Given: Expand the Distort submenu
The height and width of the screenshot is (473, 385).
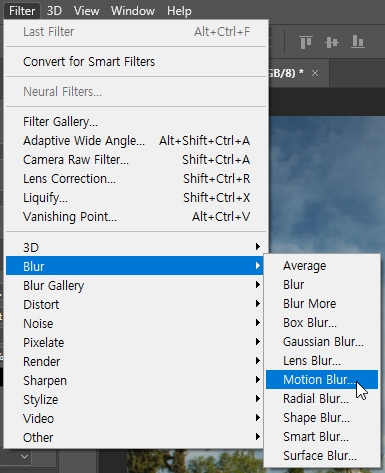Looking at the screenshot, I should [136, 304].
